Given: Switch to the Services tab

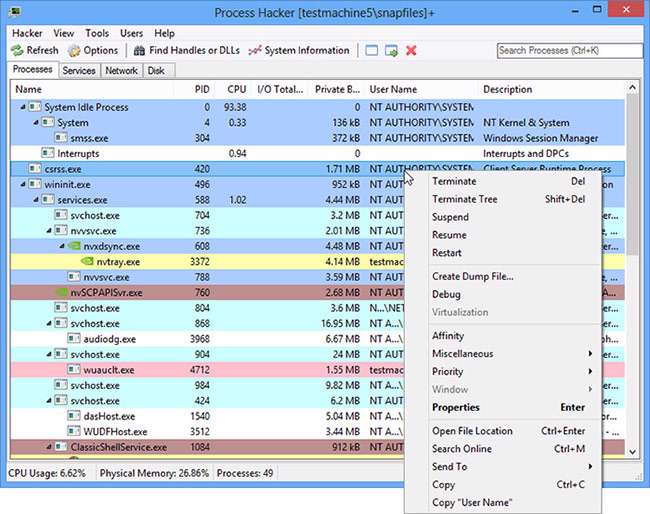Looking at the screenshot, I should click(79, 71).
